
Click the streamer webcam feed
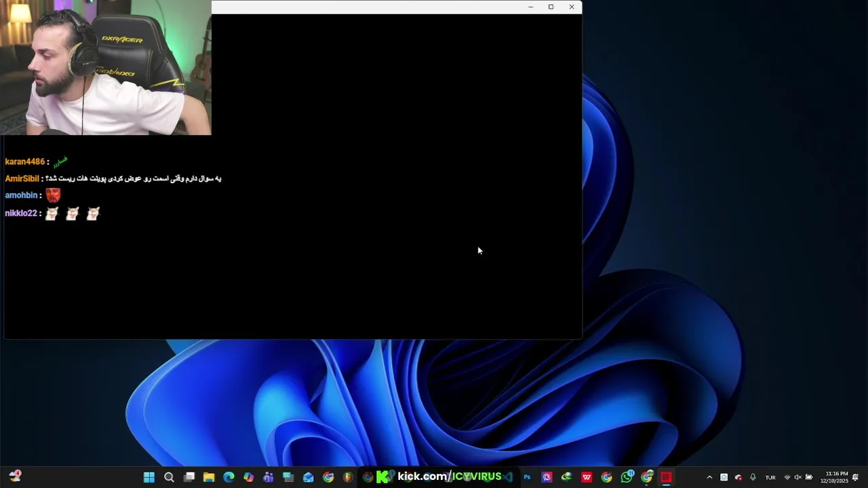[x=106, y=68]
